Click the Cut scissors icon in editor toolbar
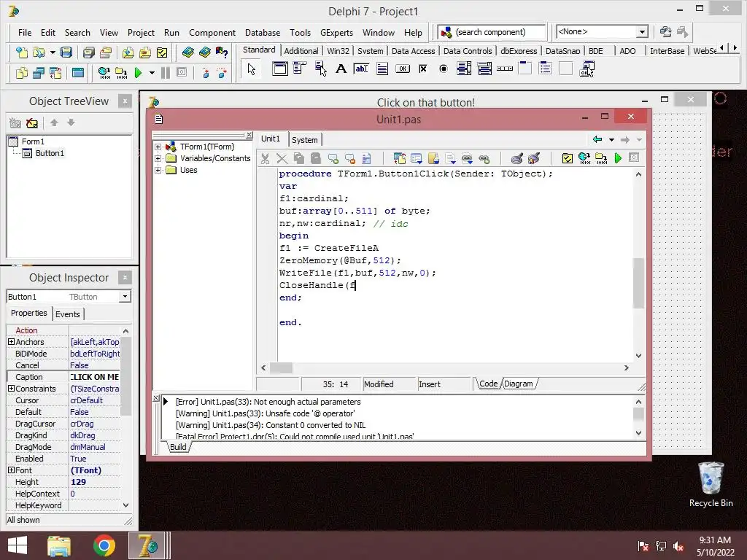747x560 pixels. (265, 158)
